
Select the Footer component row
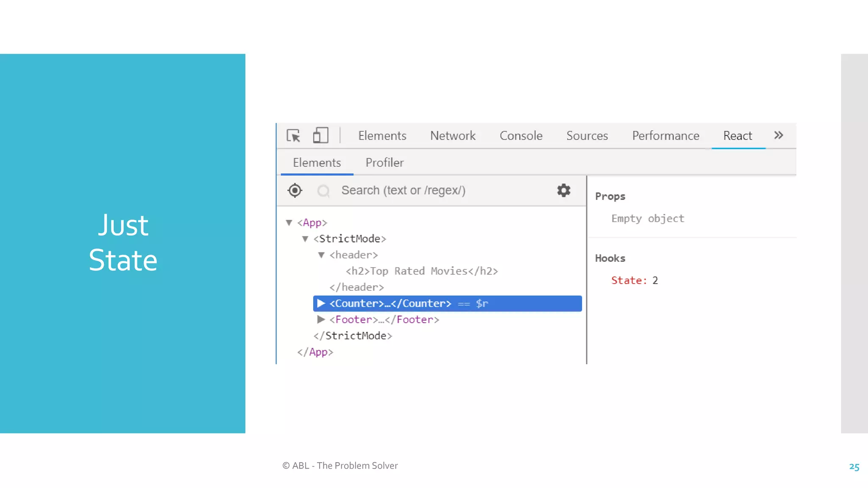coord(384,320)
